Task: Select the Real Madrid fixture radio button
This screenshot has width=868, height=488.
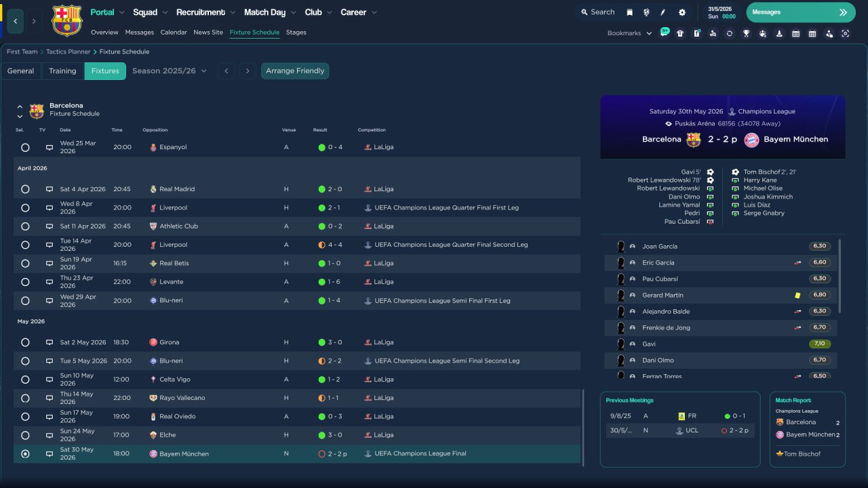Action: (25, 189)
